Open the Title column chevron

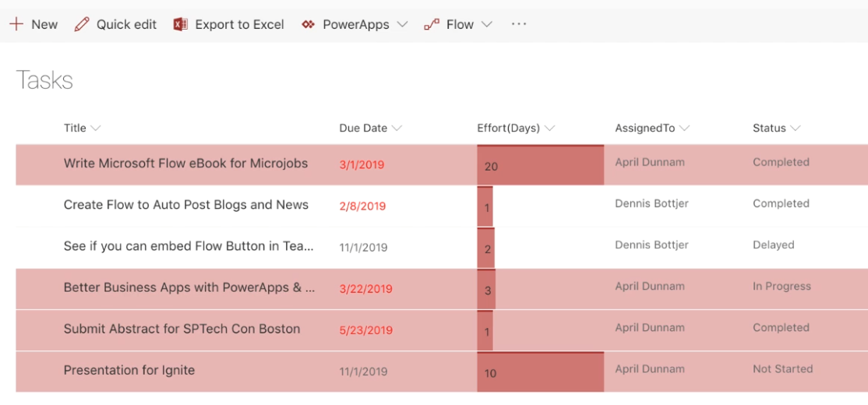[x=95, y=129]
